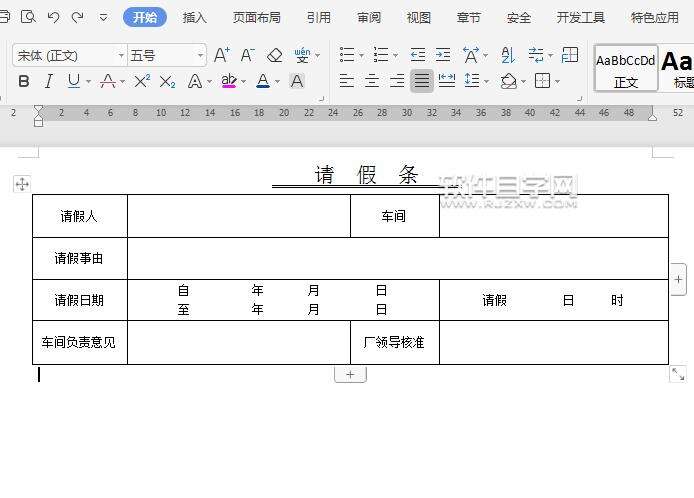
Task: Open shading fill dropdown arrow
Action: [x=524, y=81]
